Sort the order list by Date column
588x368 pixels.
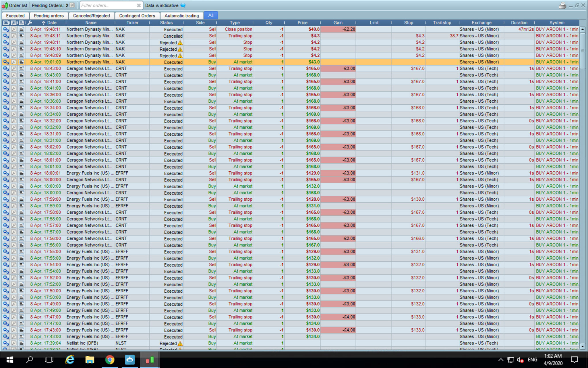tap(52, 23)
